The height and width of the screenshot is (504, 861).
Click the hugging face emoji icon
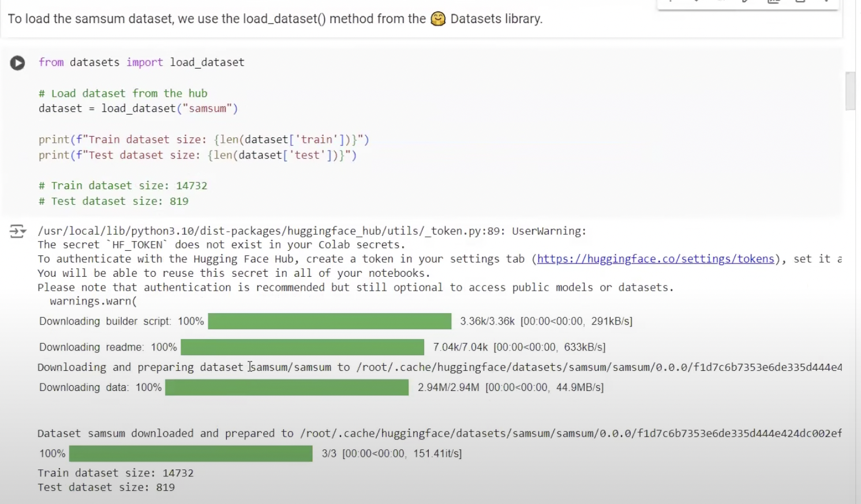438,19
